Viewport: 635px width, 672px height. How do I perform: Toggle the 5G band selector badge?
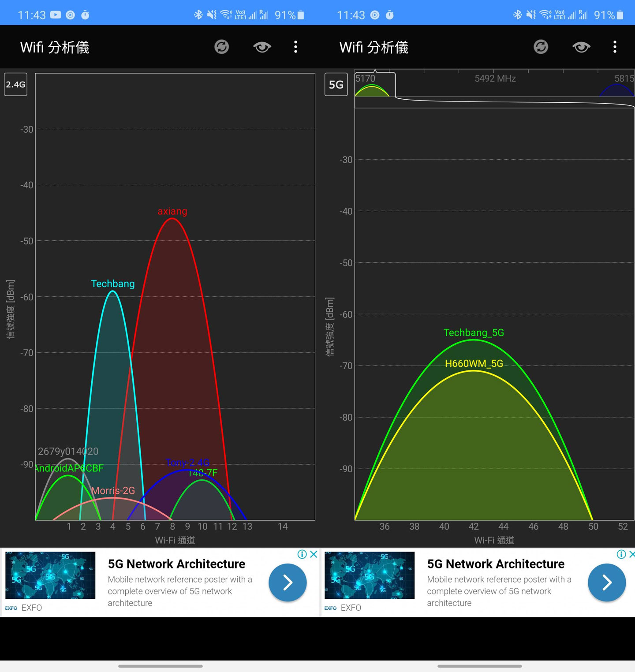point(336,85)
